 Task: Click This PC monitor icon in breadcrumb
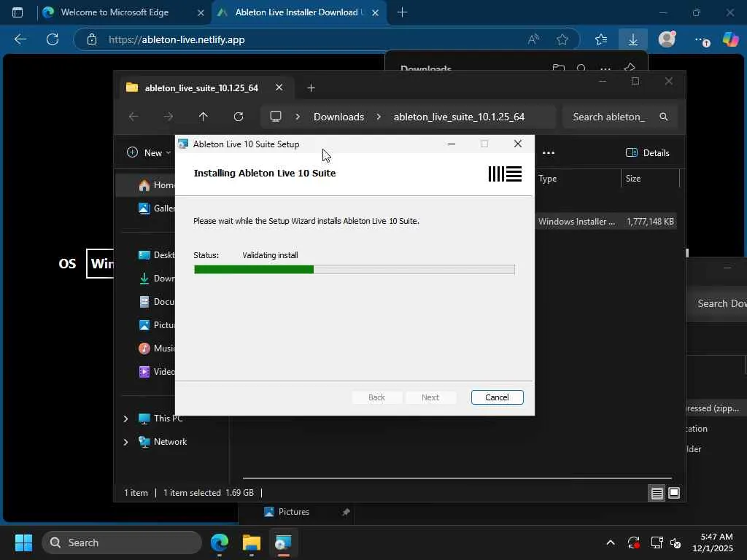pos(275,117)
